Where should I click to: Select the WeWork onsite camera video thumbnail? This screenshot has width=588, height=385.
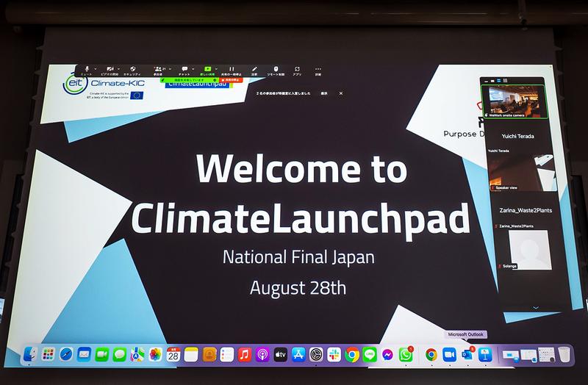[x=514, y=101]
